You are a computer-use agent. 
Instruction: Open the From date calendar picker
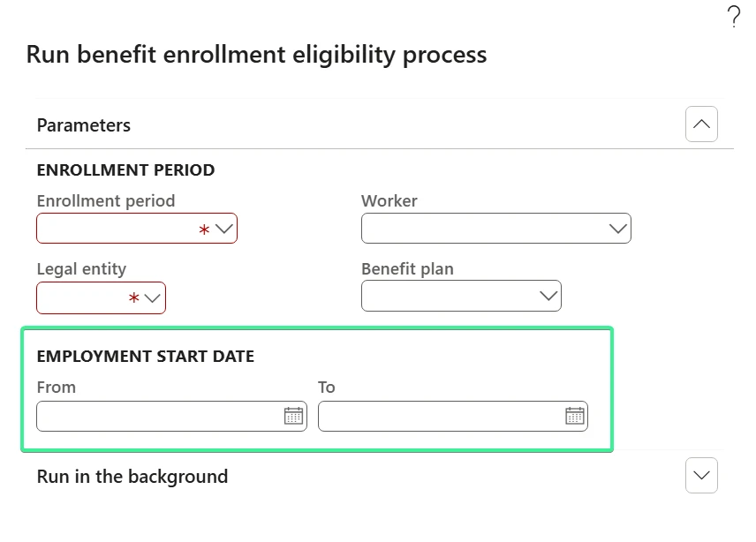tap(293, 416)
